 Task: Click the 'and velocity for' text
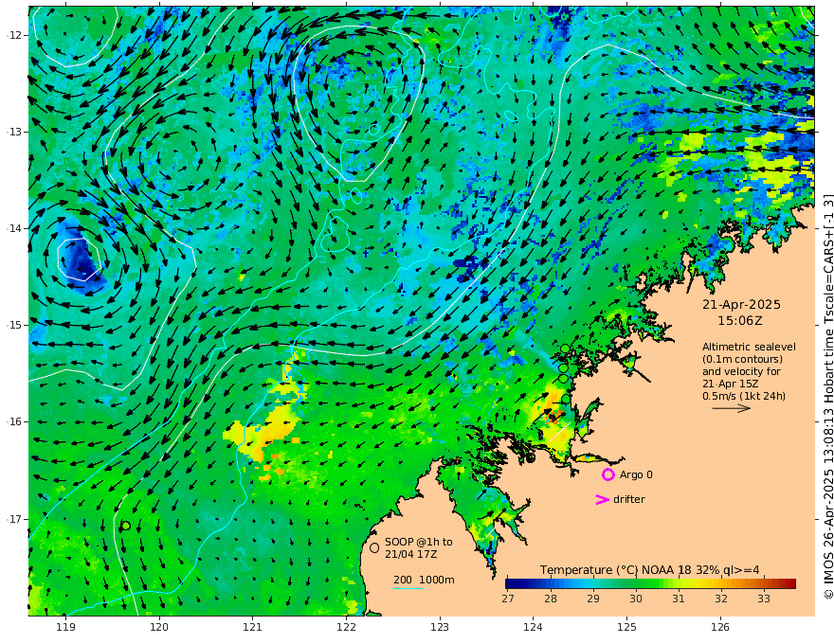(741, 371)
